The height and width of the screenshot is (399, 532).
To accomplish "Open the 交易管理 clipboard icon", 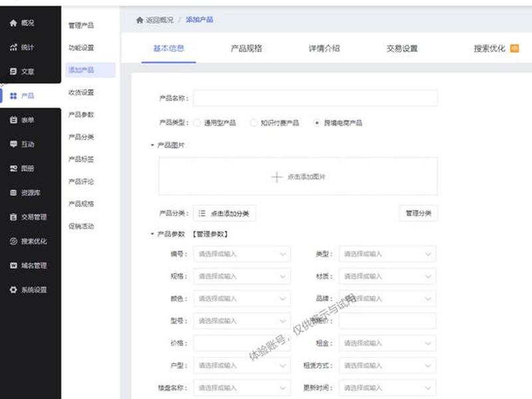I will 13,217.
